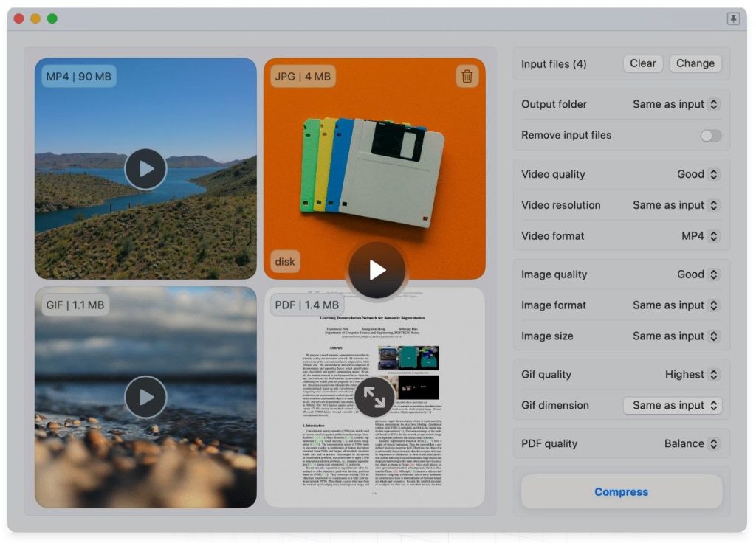
Task: Delete the JPG file with trash icon
Action: tap(467, 76)
